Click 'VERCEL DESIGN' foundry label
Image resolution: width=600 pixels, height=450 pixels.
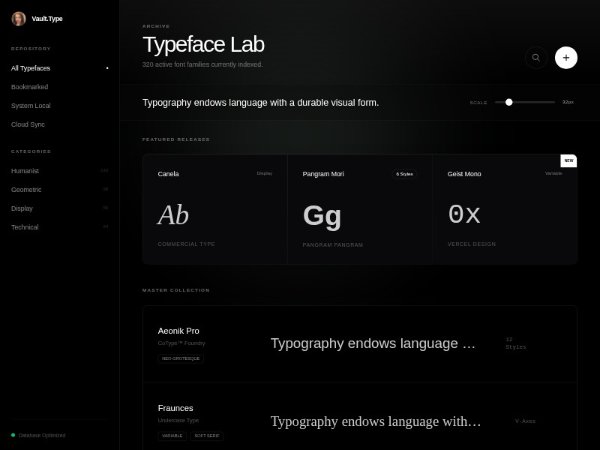[x=471, y=244]
